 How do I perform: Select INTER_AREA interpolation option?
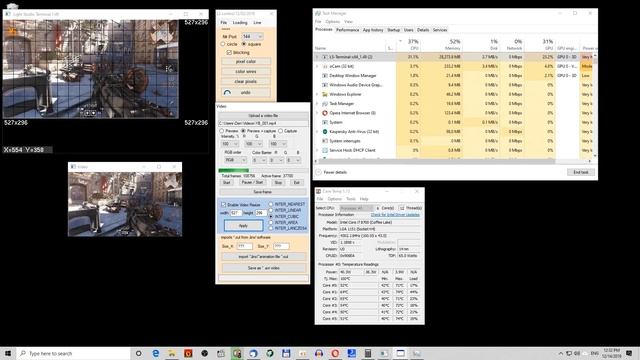point(271,222)
